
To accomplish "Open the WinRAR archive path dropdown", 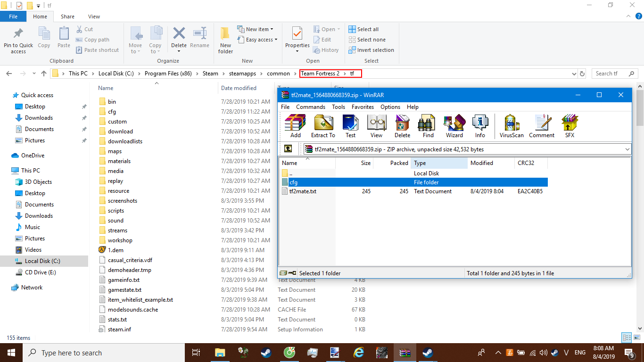I will point(627,149).
